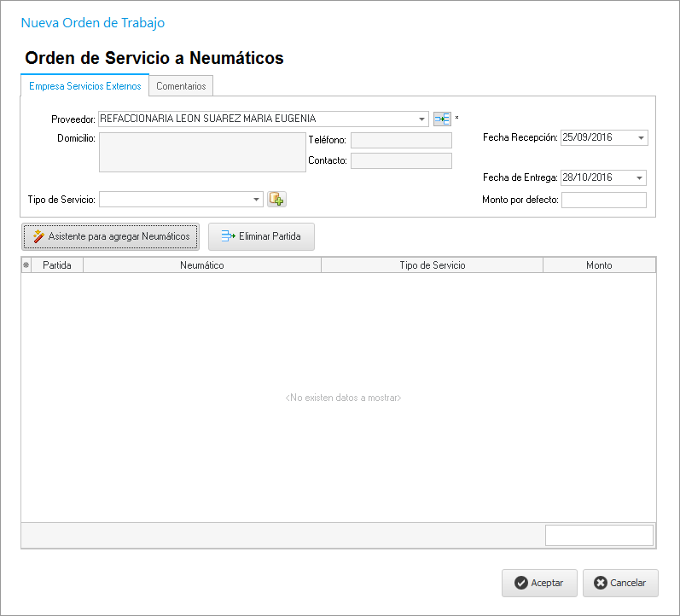Open the Proveedor dropdown list
680x616 pixels.
(x=422, y=119)
